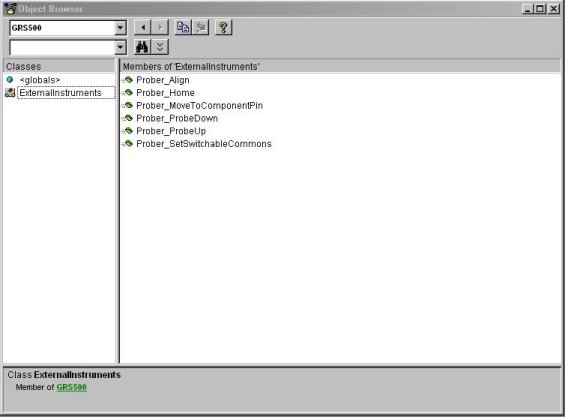This screenshot has height=417, width=565.
Task: Click inside the empty search text field
Action: click(x=62, y=47)
